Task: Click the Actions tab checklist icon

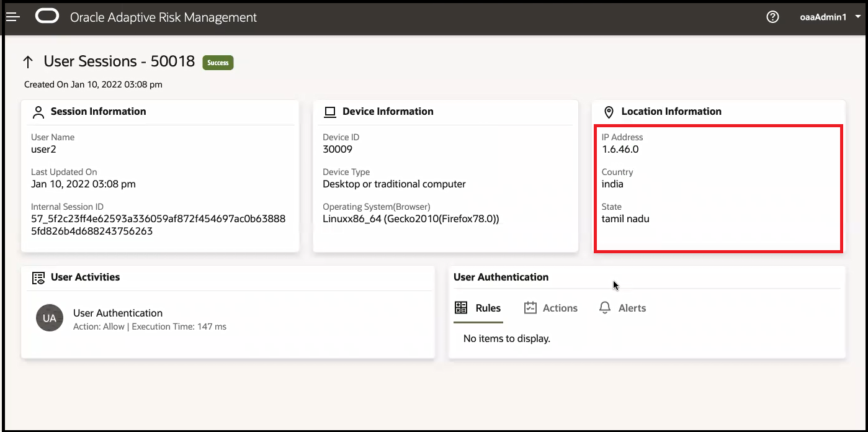Action: (x=530, y=308)
